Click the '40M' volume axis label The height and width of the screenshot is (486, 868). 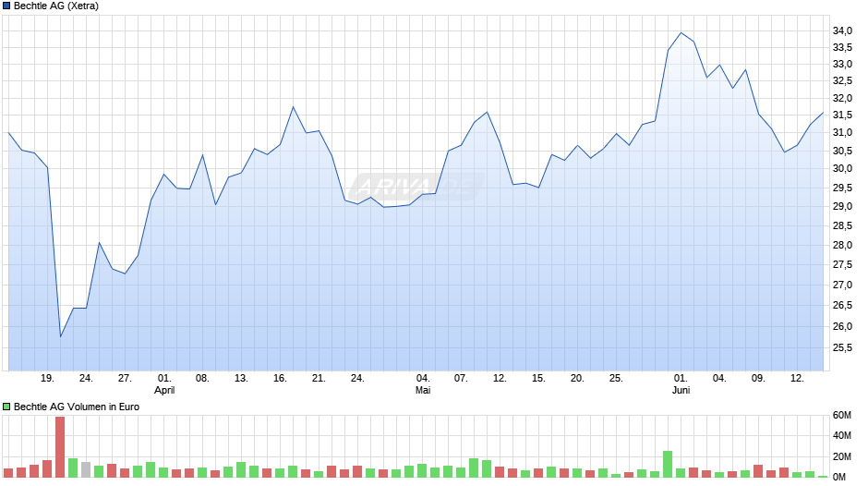pyautogui.click(x=842, y=435)
